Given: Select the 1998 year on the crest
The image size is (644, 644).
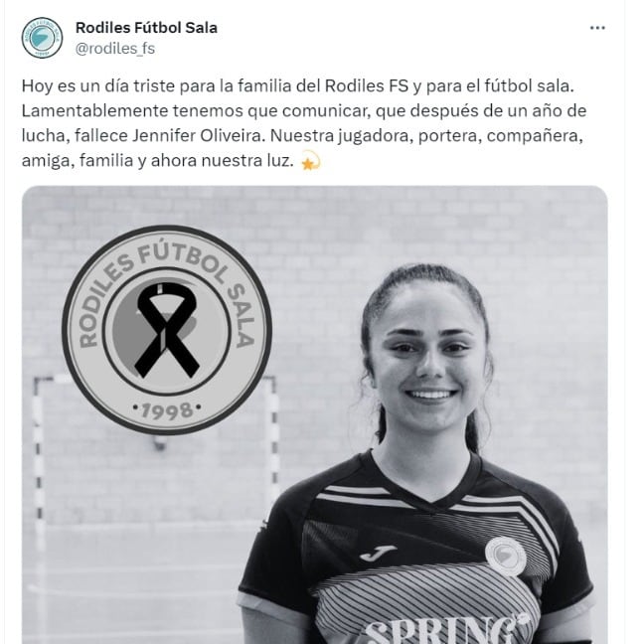Looking at the screenshot, I should click(x=167, y=410).
